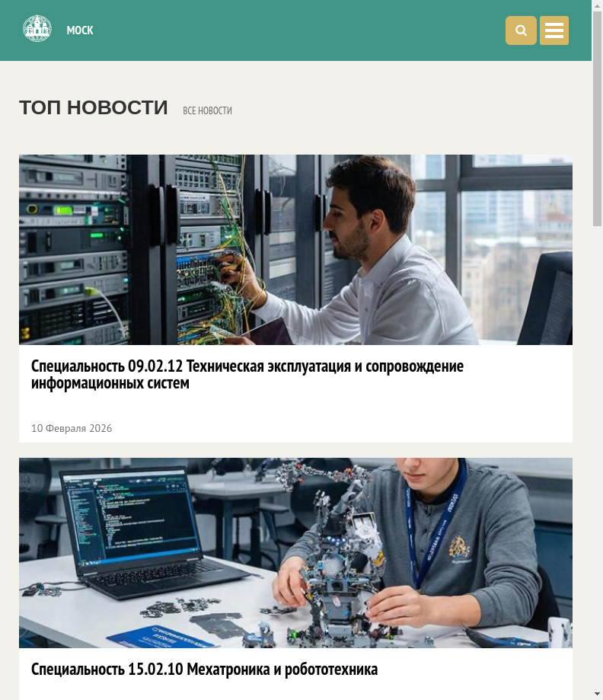Click the ТОП НОВОСТИ heading
This screenshot has height=700, width=603.
coord(94,107)
